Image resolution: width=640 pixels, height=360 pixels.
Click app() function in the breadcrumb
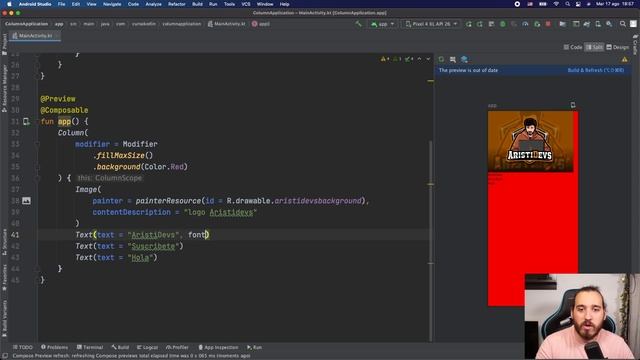(261, 24)
